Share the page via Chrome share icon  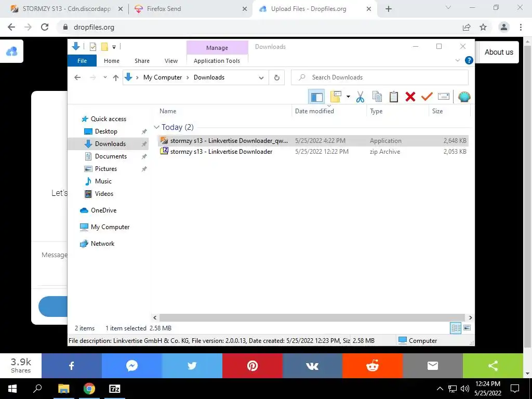[467, 27]
